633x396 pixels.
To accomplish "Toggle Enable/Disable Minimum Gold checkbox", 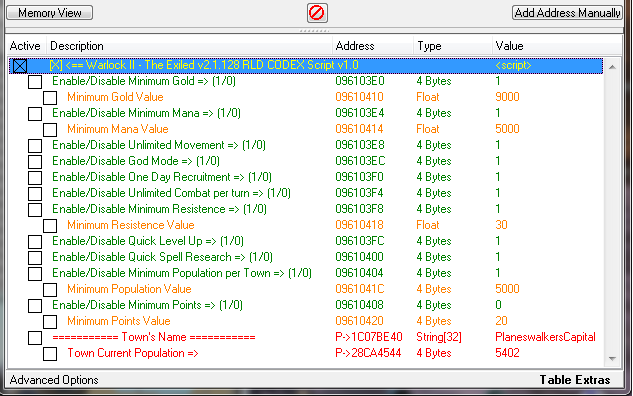I will [x=35, y=82].
